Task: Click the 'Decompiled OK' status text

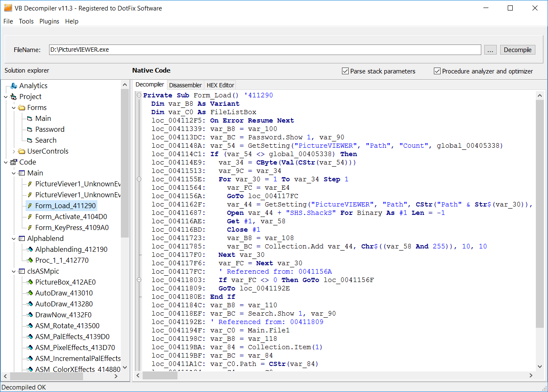Action: [x=24, y=387]
